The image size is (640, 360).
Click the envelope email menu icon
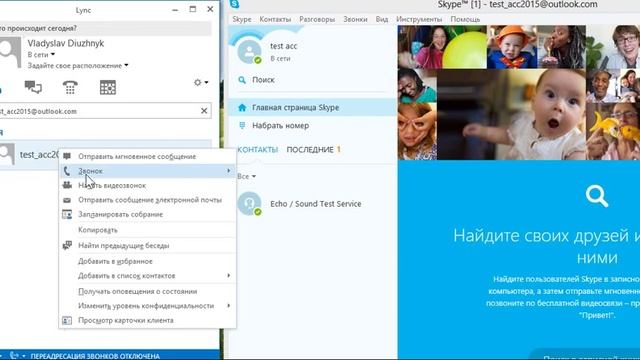(67, 200)
